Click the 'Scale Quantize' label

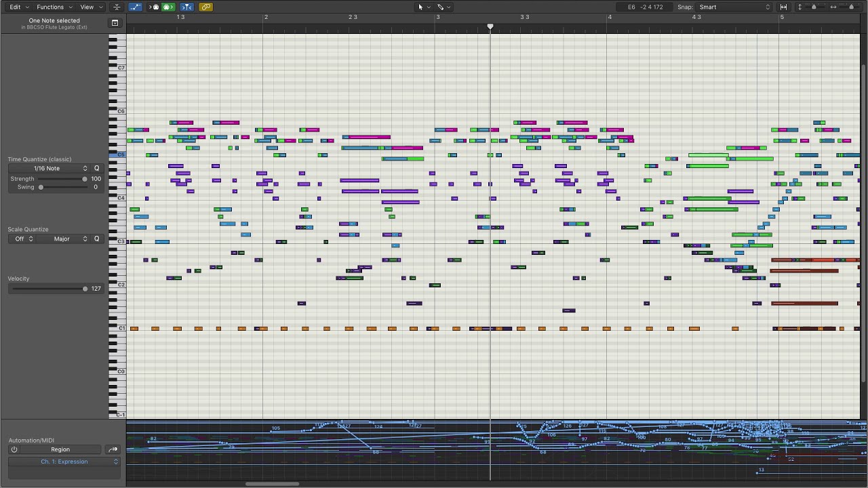click(x=28, y=229)
